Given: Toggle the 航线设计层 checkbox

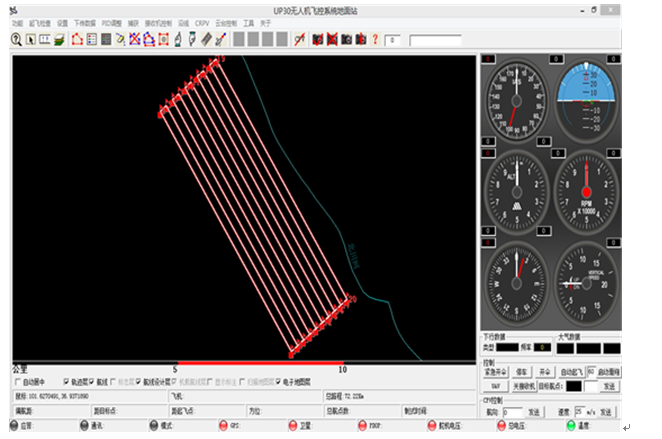Looking at the screenshot, I should [138, 382].
